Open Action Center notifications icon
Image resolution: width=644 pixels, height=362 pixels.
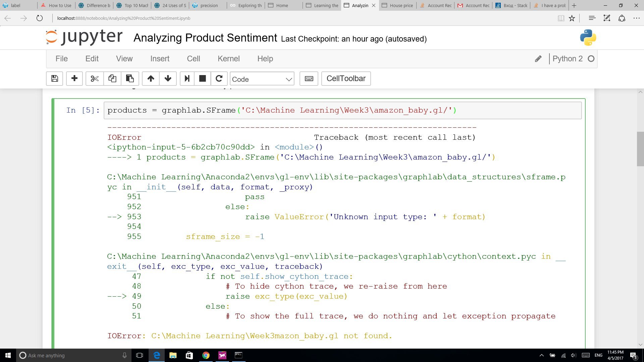(633, 356)
